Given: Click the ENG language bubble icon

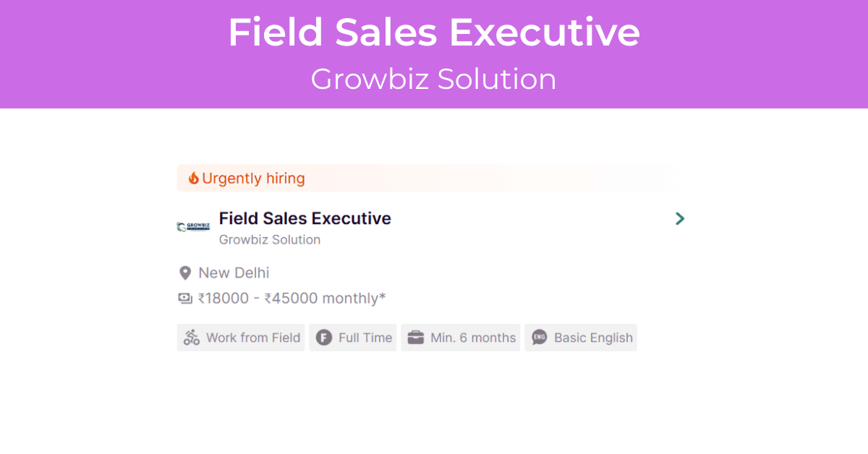Looking at the screenshot, I should 540,338.
